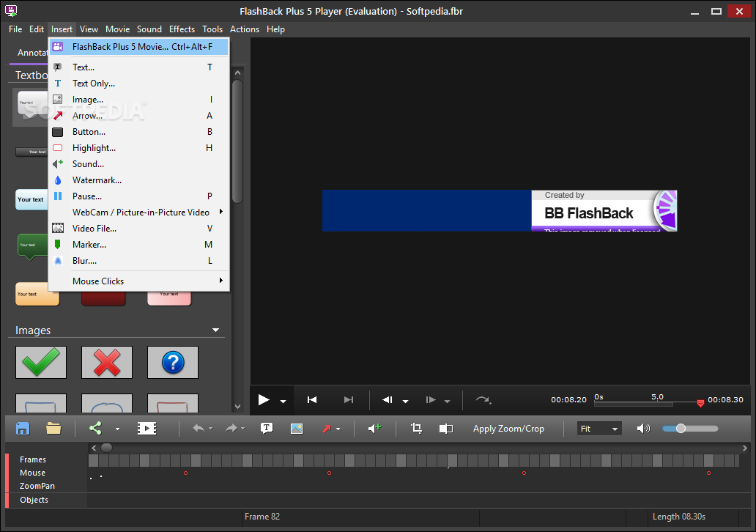This screenshot has height=532, width=756.
Task: Open the Play options dropdown arrow
Action: [x=283, y=401]
